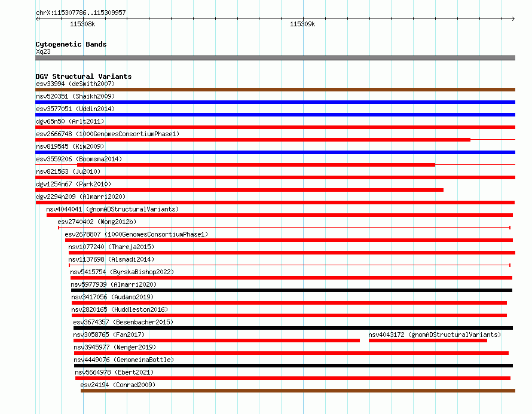Screen dimensions: 532x414
Task: Click the 115308k ruler marker
Action: (x=82, y=24)
